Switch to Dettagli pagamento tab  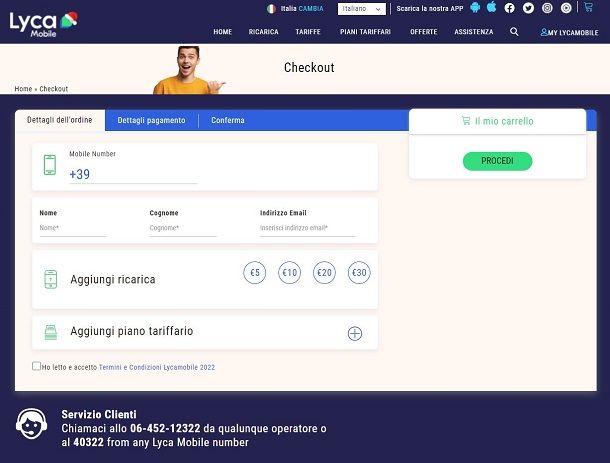151,120
